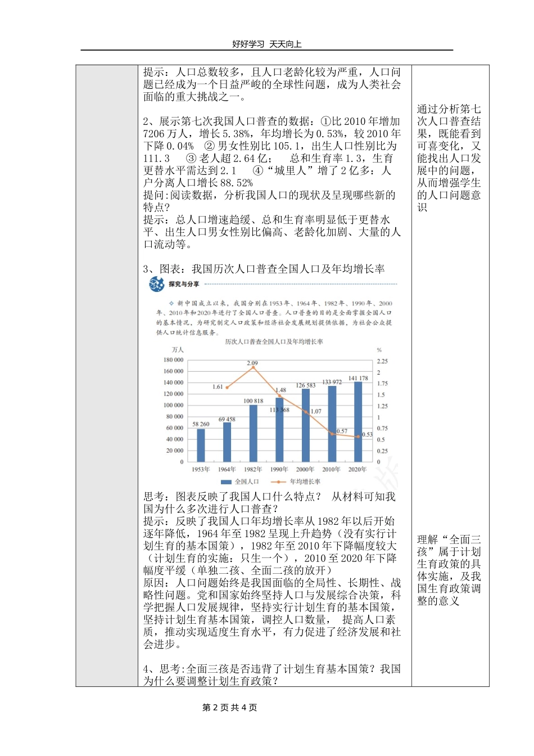534x756 pixels.
Task: Click the side note starting 通过分析第七次人口普查结果
Action: pyautogui.click(x=449, y=158)
